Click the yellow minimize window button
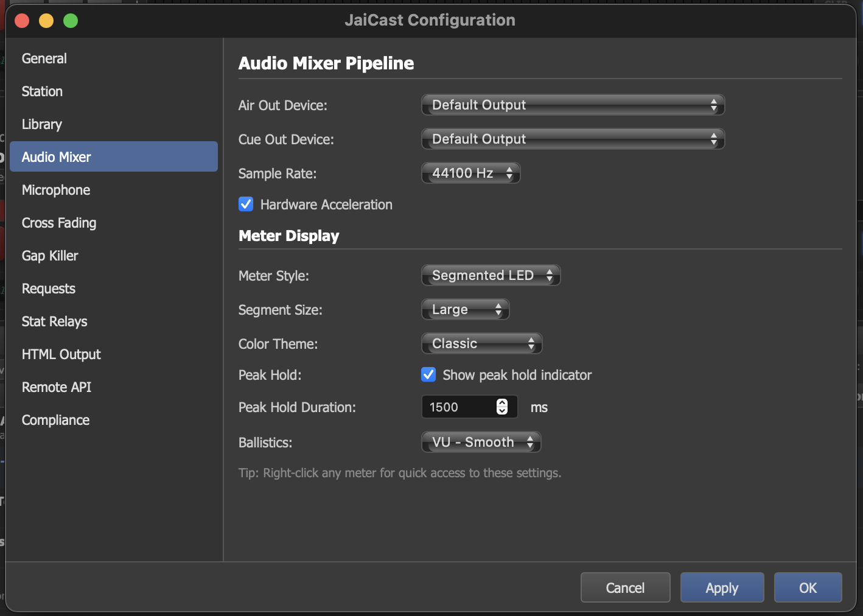Viewport: 863px width, 616px height. pos(46,21)
